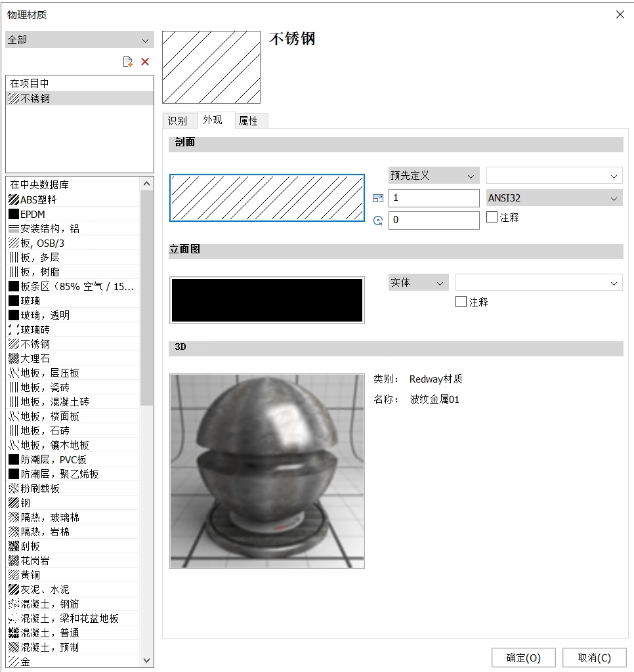The width and height of the screenshot is (634, 672).
Task: Click the 花岗岩 hatch icon
Action: coord(14,560)
